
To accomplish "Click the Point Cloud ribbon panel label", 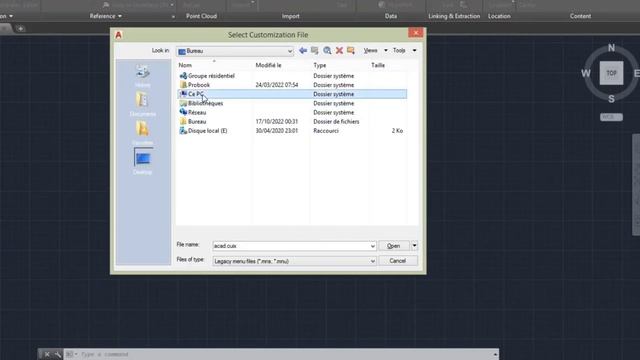I will [201, 16].
